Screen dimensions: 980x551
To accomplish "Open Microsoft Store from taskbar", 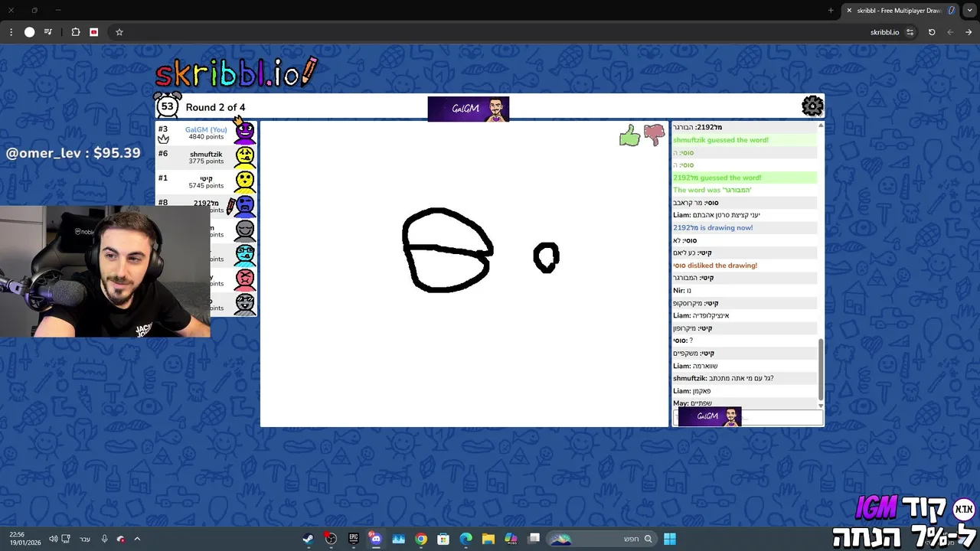I will [x=443, y=539].
